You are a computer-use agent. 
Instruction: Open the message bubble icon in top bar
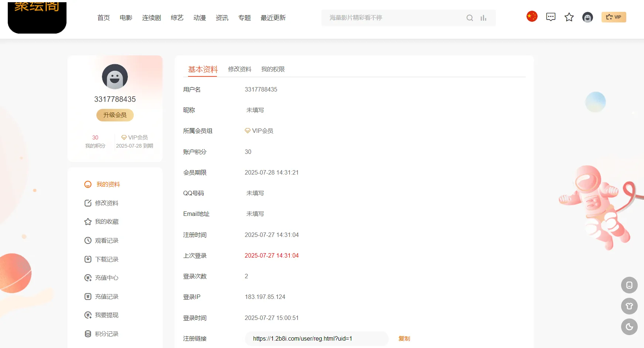tap(551, 17)
